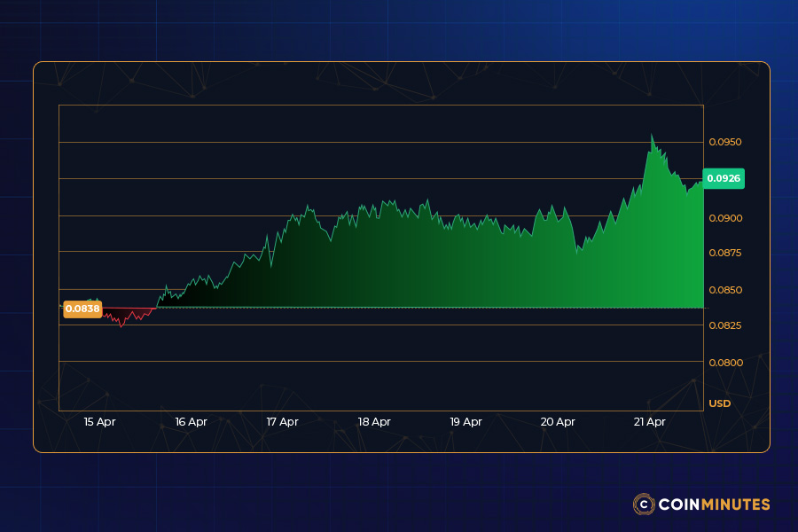
Task: Click the 21 Apr axis label
Action: tap(651, 422)
